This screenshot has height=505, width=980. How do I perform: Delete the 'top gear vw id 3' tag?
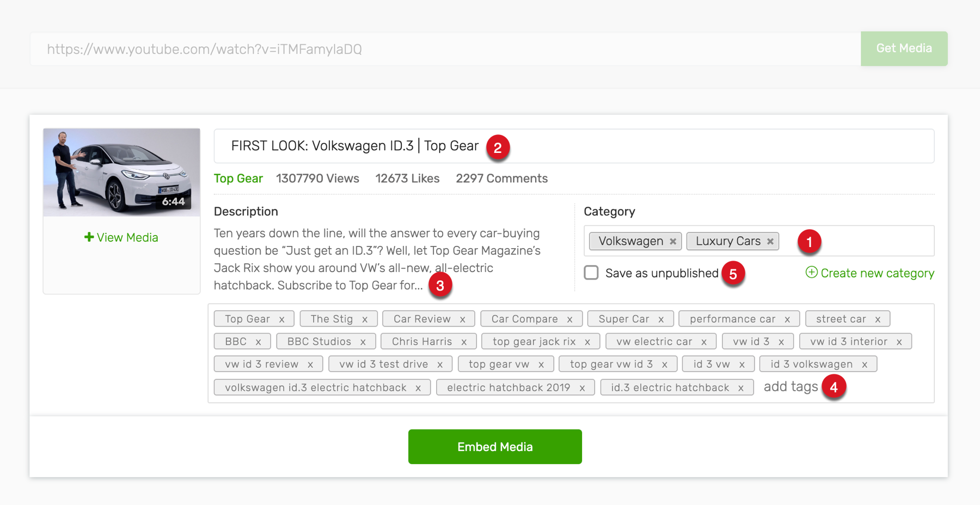(x=665, y=365)
